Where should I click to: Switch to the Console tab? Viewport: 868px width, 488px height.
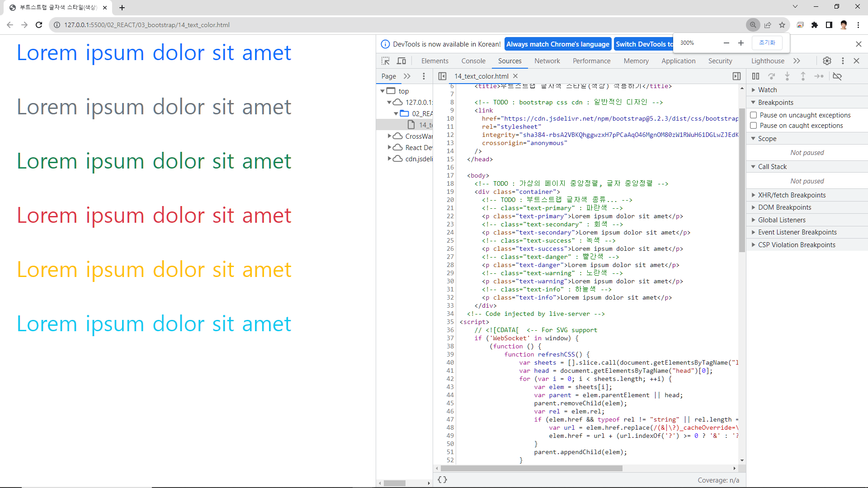click(473, 61)
